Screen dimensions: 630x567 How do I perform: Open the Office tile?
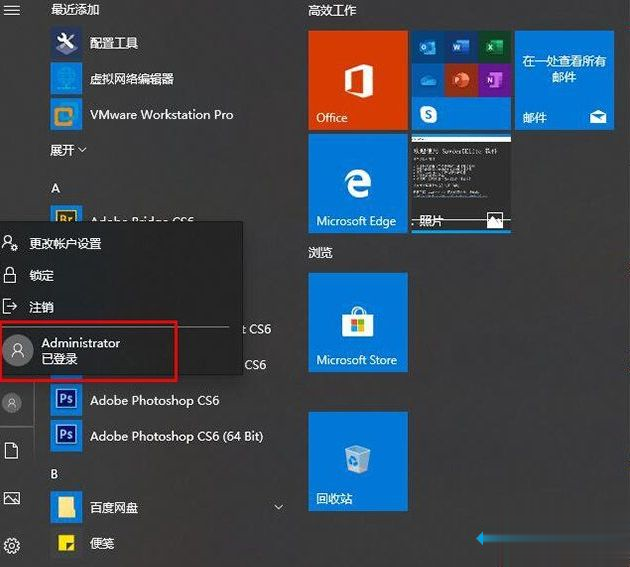pyautogui.click(x=358, y=80)
